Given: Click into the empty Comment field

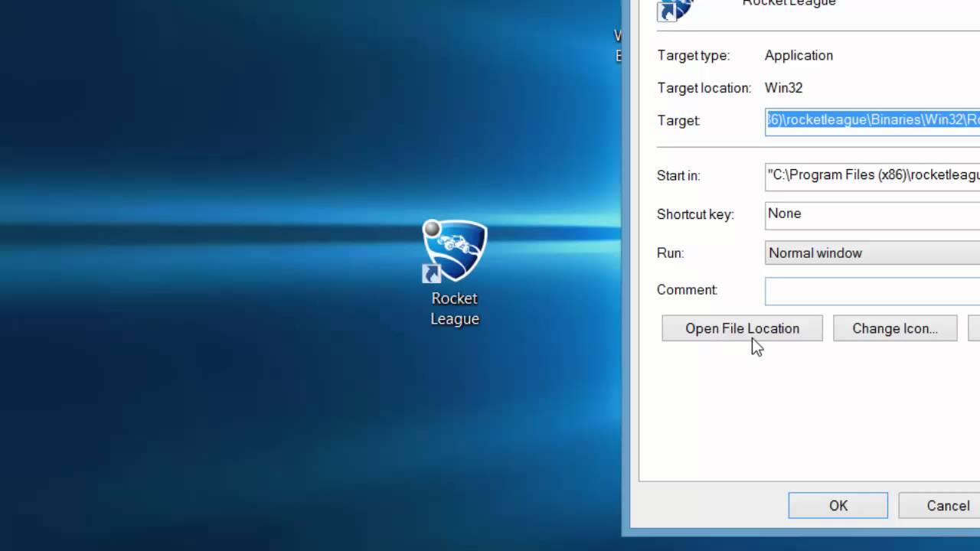Looking at the screenshot, I should point(873,291).
